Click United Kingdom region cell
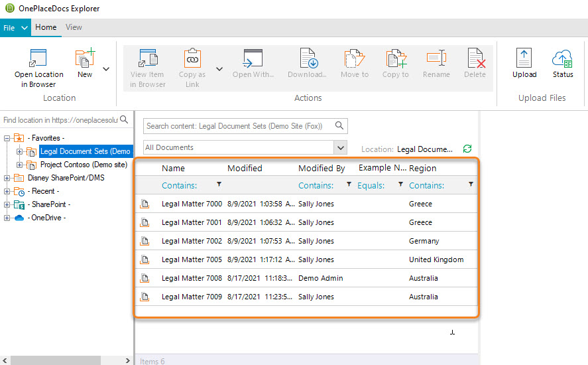This screenshot has width=588, height=365. coord(436,259)
